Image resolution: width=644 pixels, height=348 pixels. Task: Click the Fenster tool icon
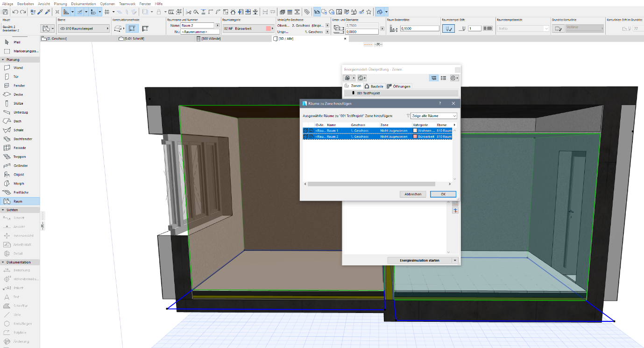click(7, 85)
